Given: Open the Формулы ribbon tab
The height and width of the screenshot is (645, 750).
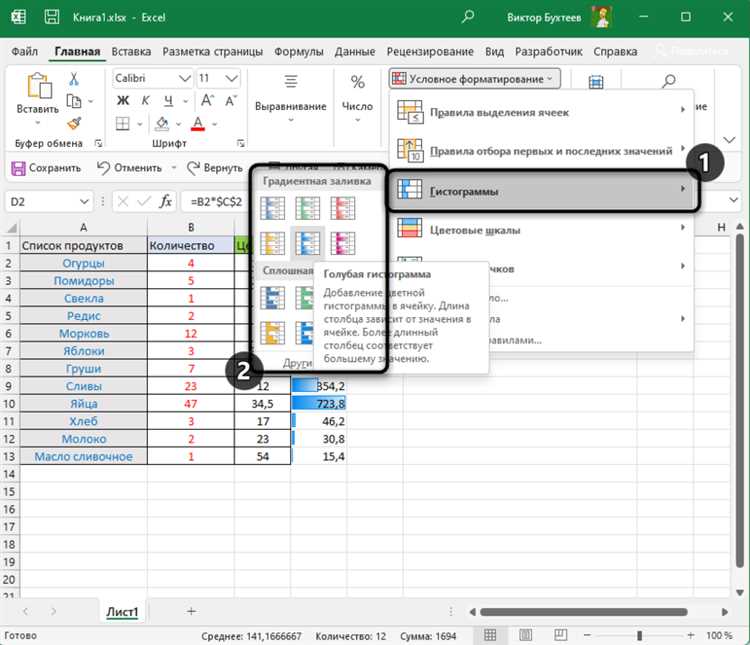Looking at the screenshot, I should pyautogui.click(x=298, y=51).
